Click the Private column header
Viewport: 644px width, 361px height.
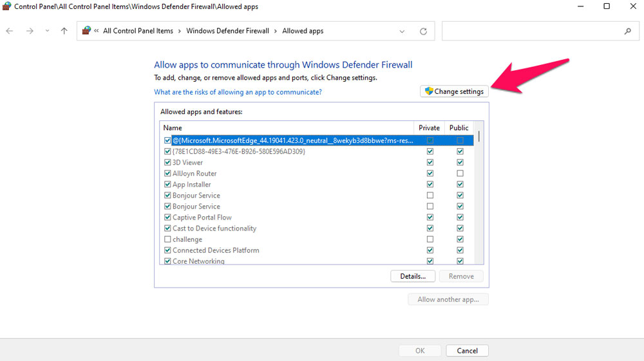(429, 127)
